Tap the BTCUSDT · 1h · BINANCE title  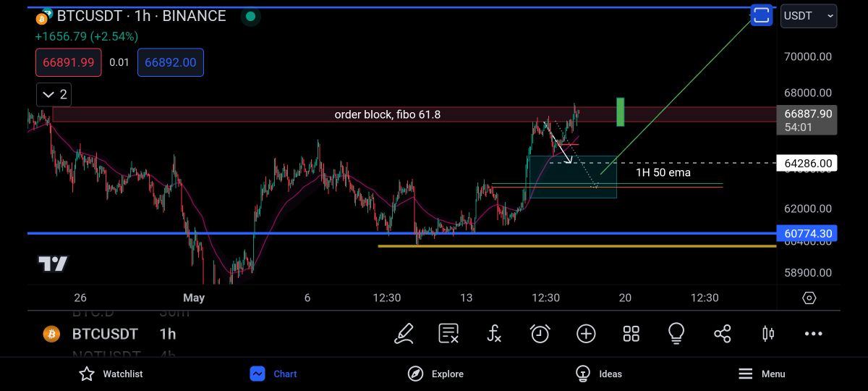[141, 16]
